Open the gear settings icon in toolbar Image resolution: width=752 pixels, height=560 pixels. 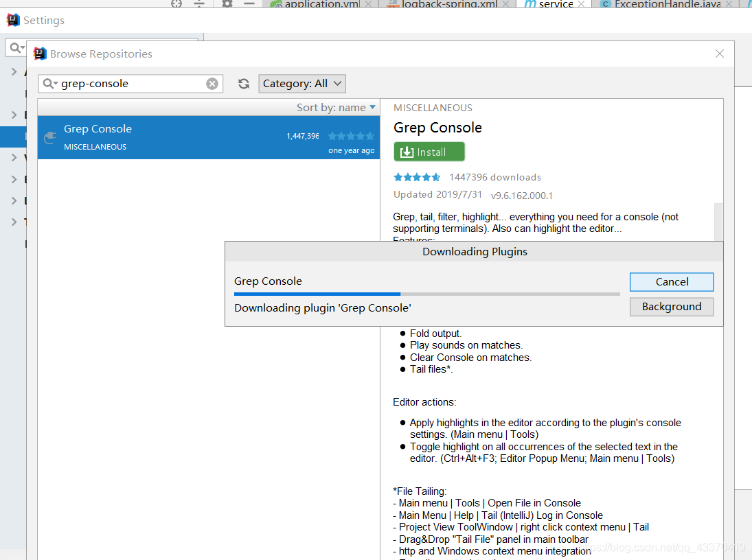click(x=227, y=3)
